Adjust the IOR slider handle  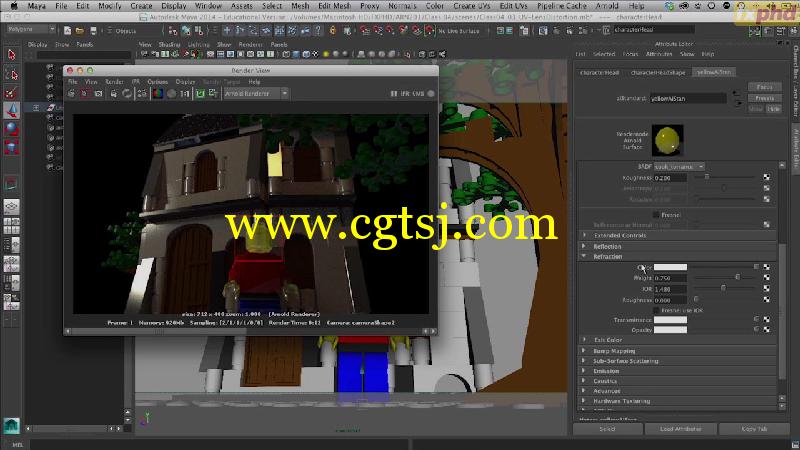click(723, 288)
